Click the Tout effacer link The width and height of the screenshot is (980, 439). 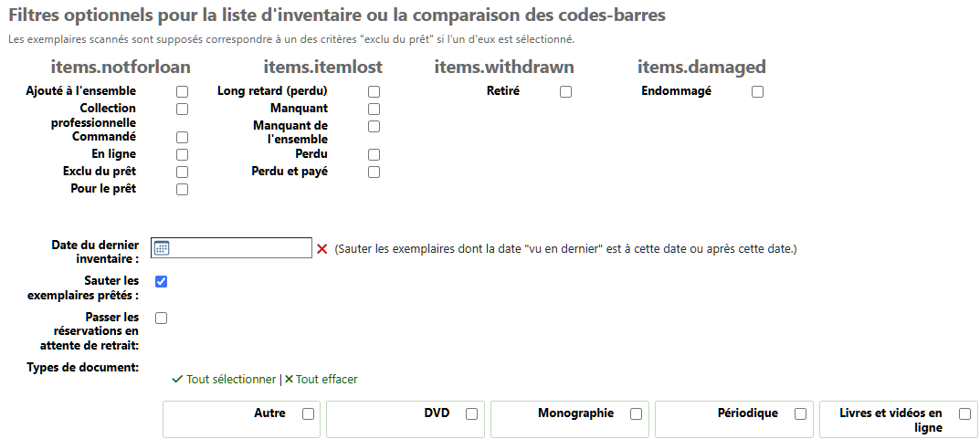click(321, 379)
